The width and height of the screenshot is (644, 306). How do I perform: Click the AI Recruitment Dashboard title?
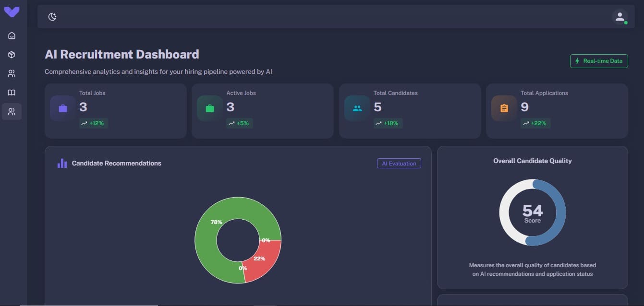pos(122,54)
